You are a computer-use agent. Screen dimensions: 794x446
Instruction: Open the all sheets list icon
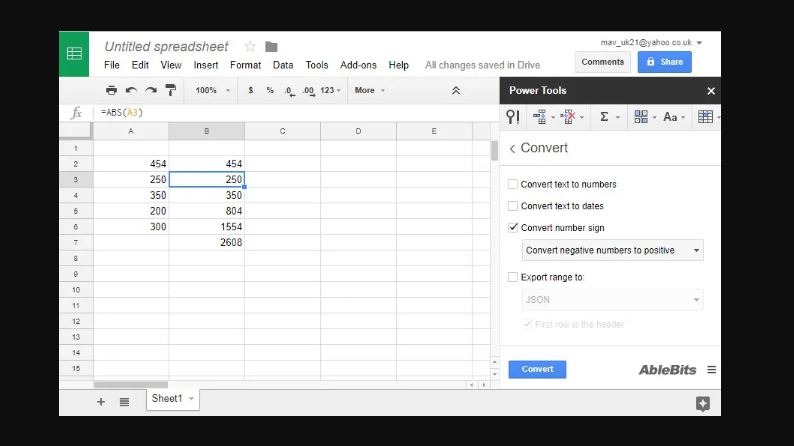[x=124, y=402]
